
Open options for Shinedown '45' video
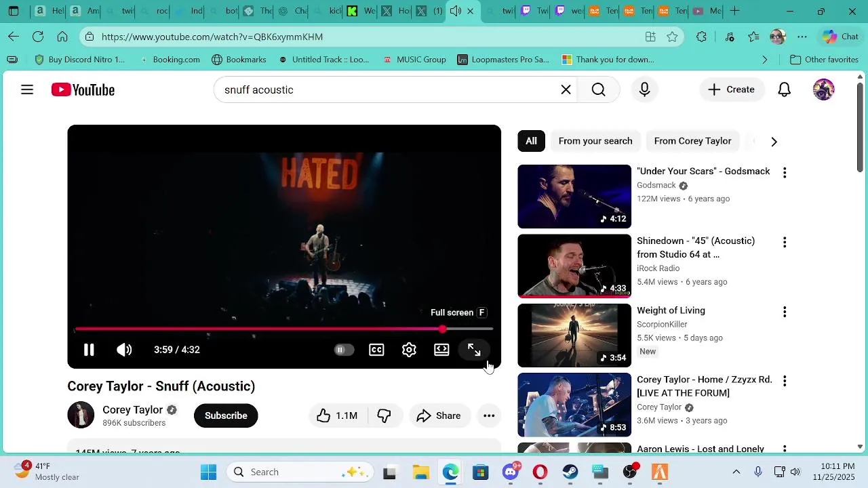(x=785, y=243)
